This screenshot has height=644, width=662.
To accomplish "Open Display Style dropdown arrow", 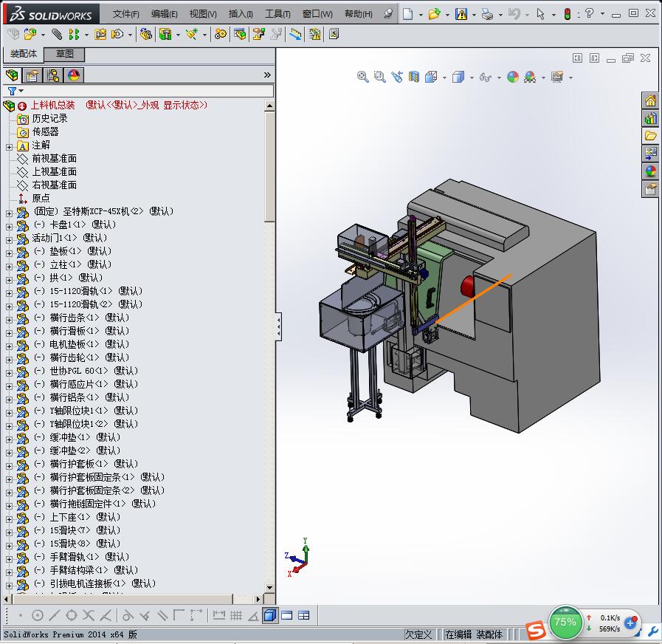I will (471, 78).
